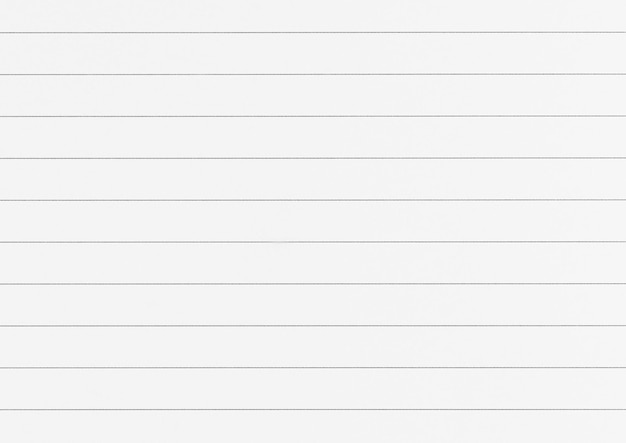Click the eighth ruled line from top
626x443 pixels.
(313, 326)
